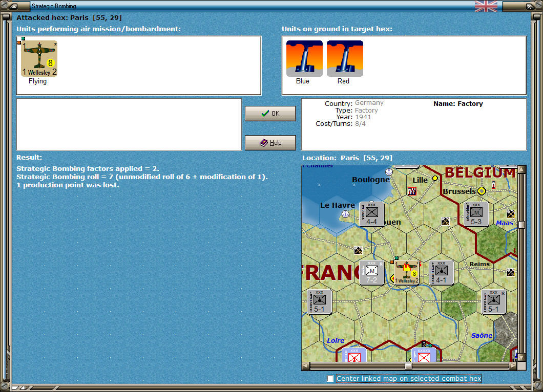Click the 'Strategic Bombing factors applied = 2.' line

88,168
